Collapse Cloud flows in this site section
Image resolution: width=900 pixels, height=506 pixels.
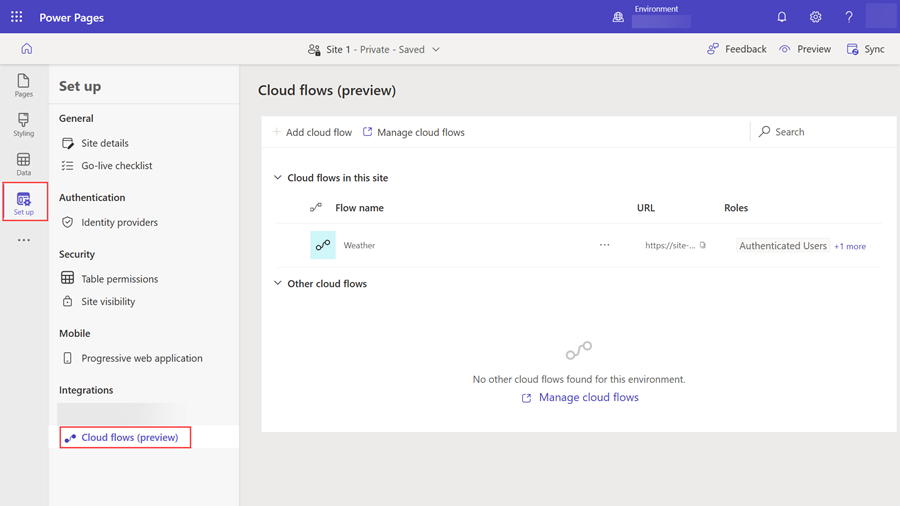[x=278, y=177]
